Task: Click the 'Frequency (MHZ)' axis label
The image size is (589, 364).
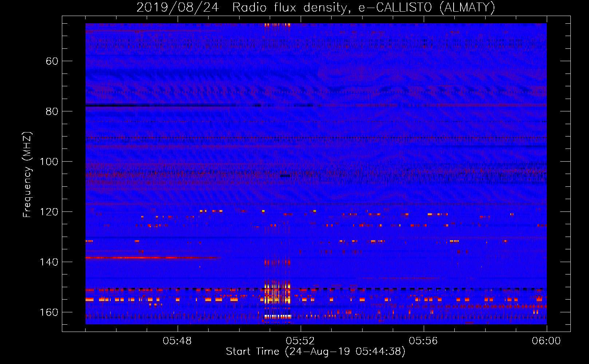Action: 27,174
